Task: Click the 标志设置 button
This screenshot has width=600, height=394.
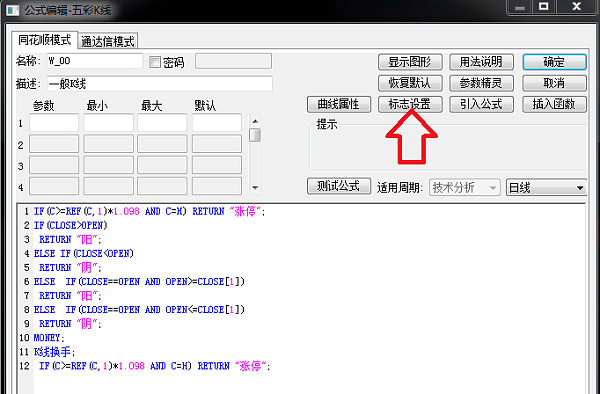Action: coord(410,104)
